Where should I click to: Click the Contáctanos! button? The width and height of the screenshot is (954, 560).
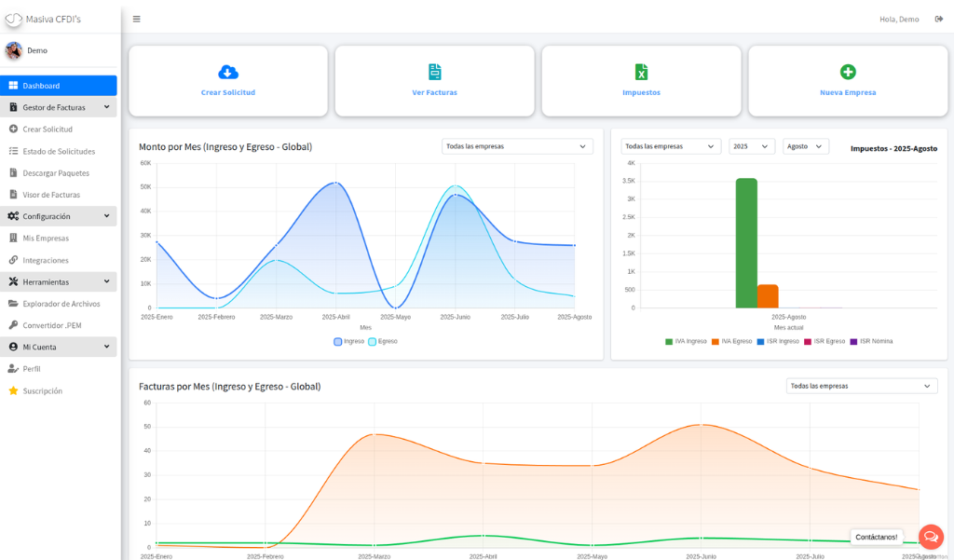tap(876, 538)
